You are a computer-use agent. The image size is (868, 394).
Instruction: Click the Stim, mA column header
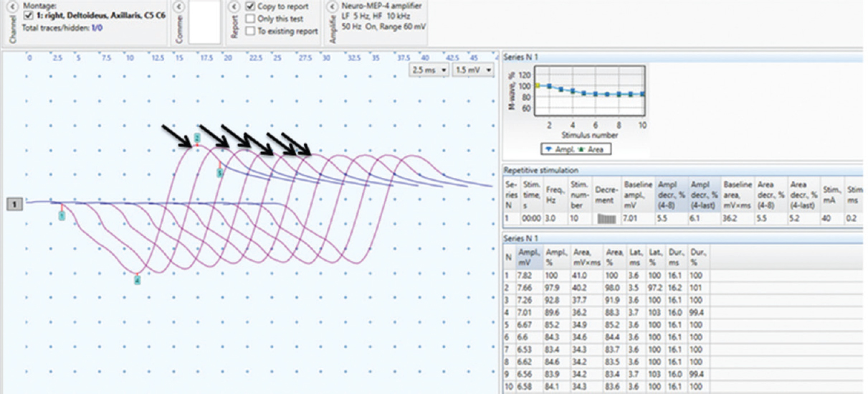coord(832,193)
